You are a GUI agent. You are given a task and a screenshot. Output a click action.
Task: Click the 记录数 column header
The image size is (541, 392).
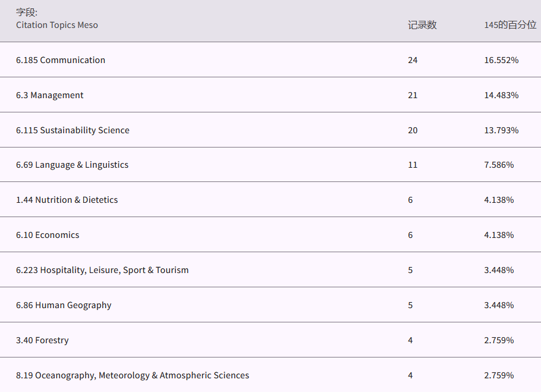coord(422,25)
